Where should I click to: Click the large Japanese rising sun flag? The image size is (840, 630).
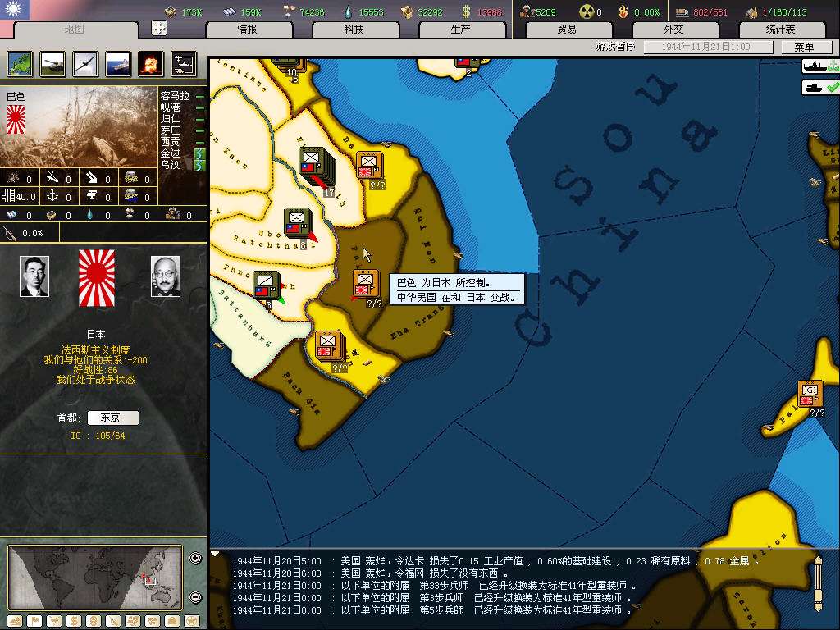click(x=97, y=278)
